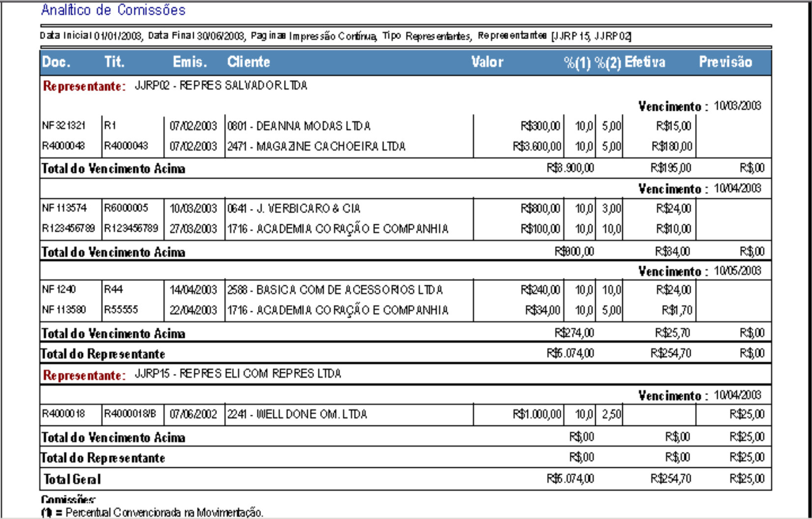Viewport: 812px width, 519px height.
Task: Click representative 'JJRP15 - REPRES ELI COM REPRES LTDA'
Action: [x=238, y=374]
